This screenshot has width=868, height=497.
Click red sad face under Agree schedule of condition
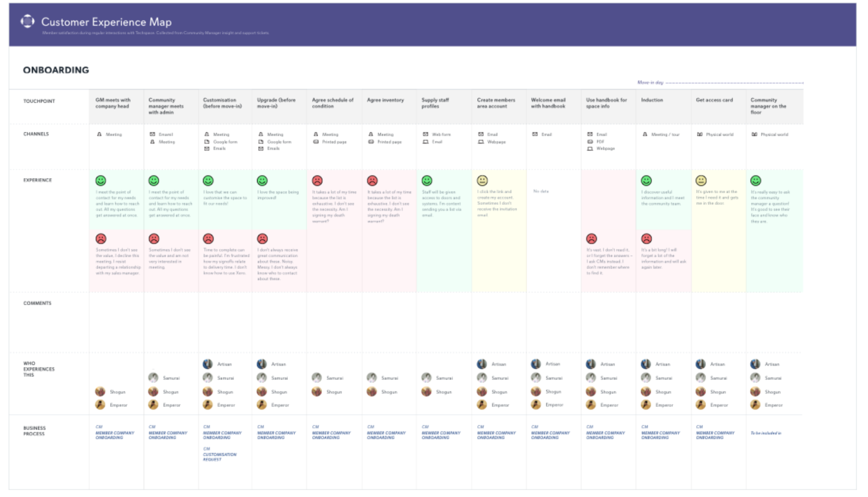(317, 181)
